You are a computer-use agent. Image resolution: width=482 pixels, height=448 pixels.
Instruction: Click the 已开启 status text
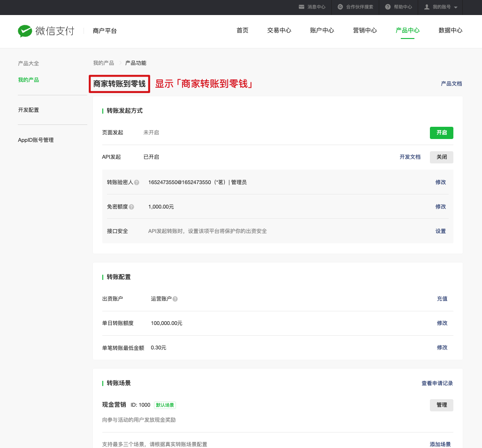click(151, 157)
